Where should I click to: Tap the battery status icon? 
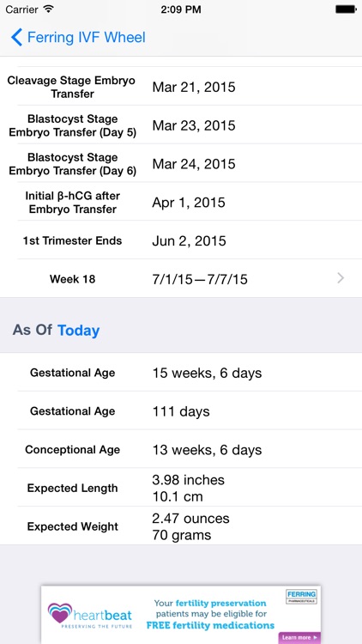point(345,9)
